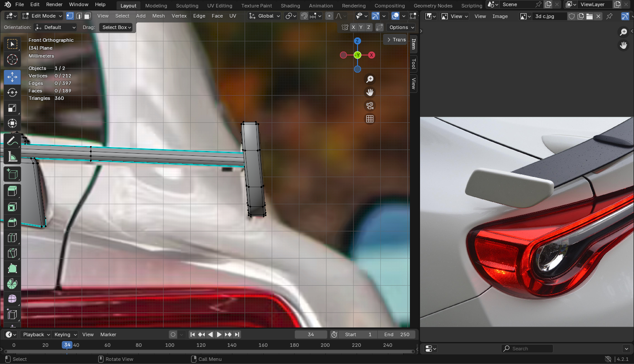
Task: Select the Inset Faces tool
Action: [x=12, y=207]
